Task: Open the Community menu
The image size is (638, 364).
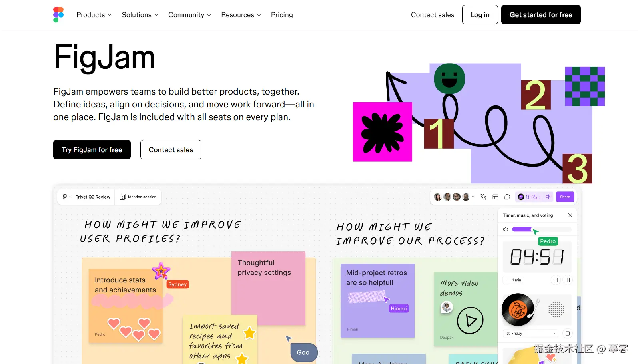Action: pos(189,15)
